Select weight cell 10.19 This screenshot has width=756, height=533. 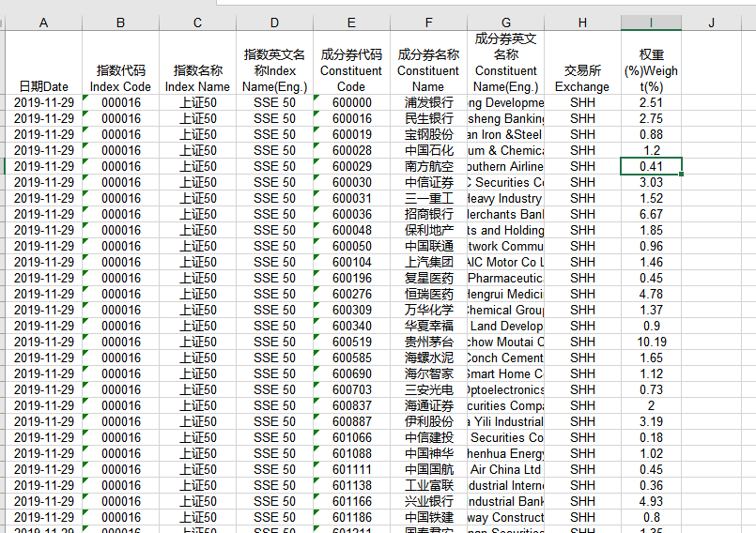tap(652, 342)
